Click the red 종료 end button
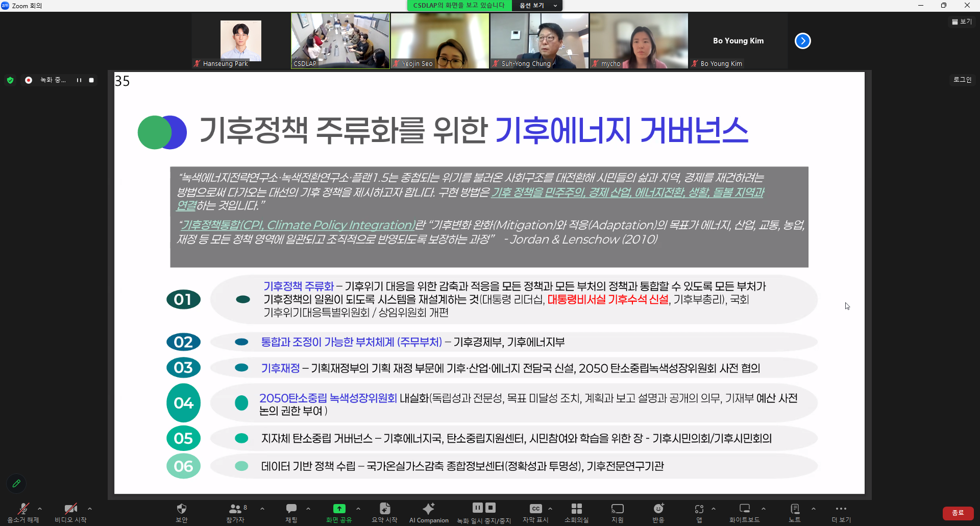 pyautogui.click(x=958, y=513)
